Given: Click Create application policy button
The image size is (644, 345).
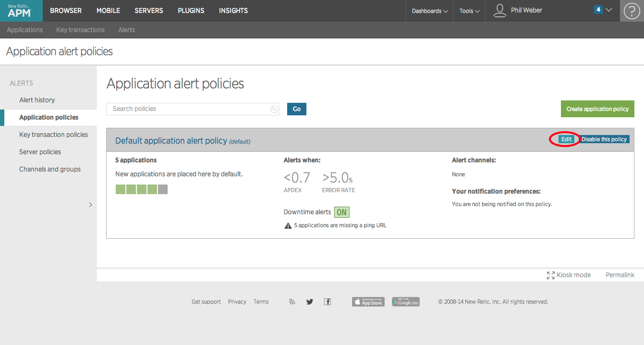Looking at the screenshot, I should tap(597, 109).
